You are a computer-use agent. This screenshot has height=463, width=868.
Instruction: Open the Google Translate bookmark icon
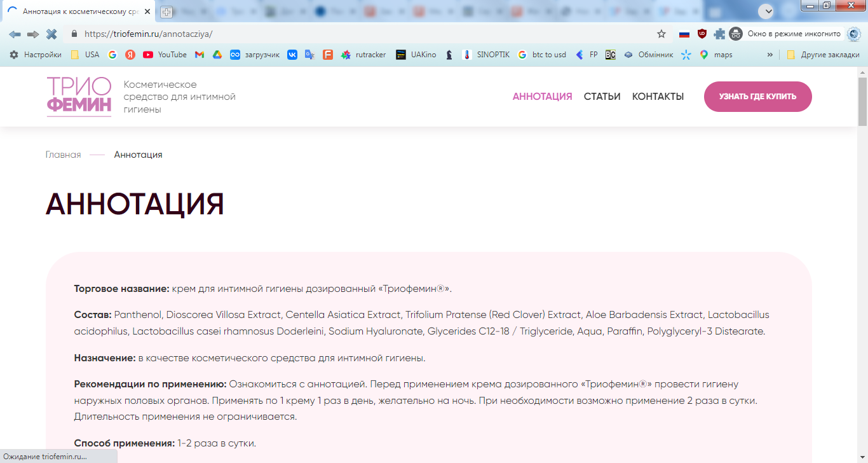coord(309,55)
